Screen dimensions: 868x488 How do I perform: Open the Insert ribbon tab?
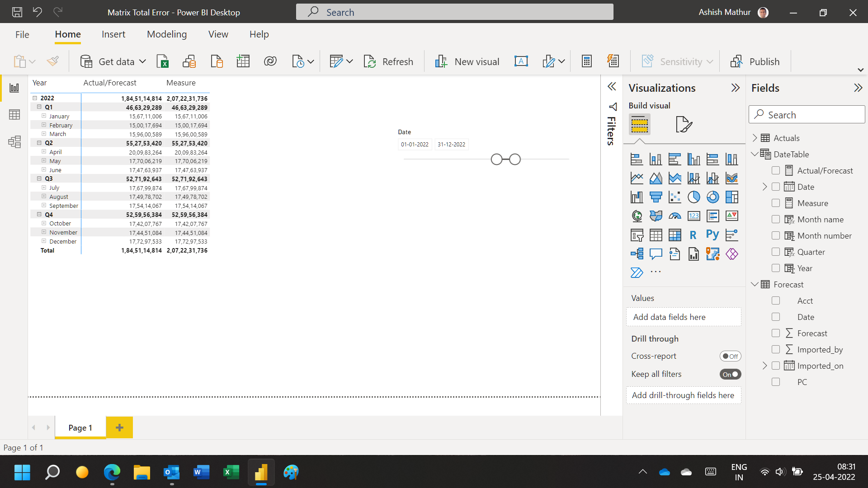[113, 34]
